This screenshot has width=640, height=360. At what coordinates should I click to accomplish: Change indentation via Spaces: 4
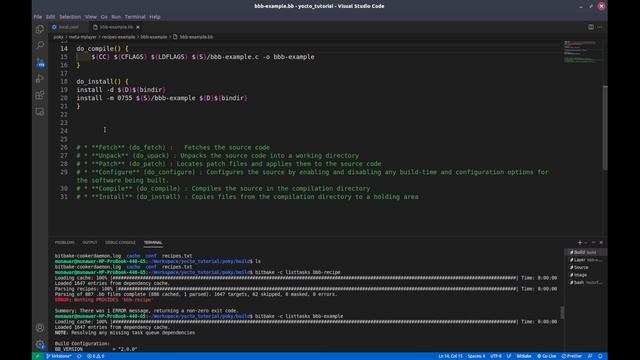[x=476, y=356]
